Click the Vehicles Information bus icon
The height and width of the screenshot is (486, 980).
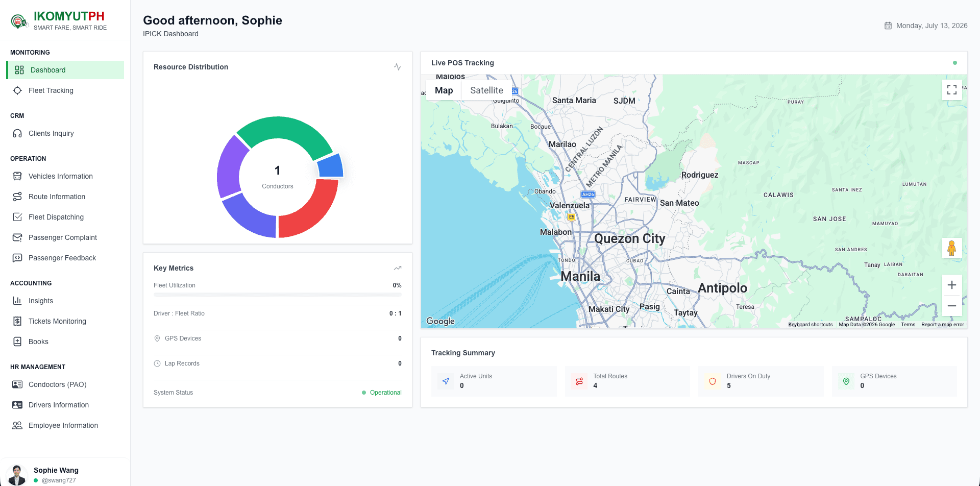(17, 176)
